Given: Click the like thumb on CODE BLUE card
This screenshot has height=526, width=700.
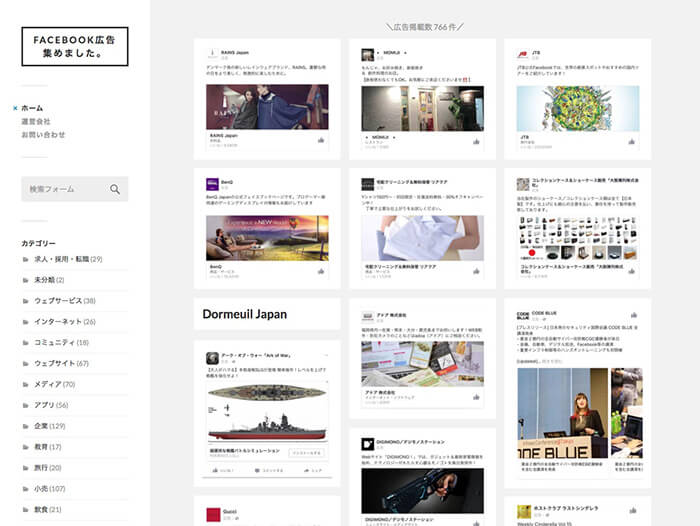Looking at the screenshot, I should [633, 315].
